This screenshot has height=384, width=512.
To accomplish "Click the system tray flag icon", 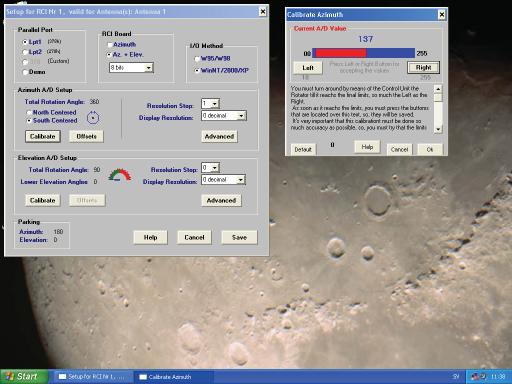I will point(475,377).
